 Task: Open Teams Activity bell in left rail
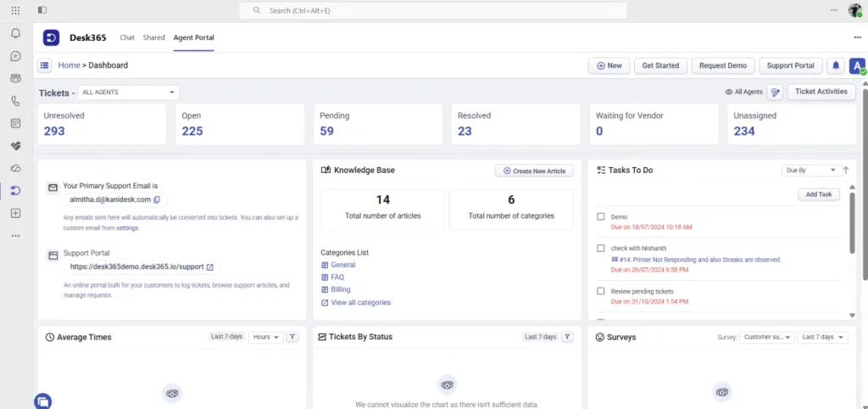coord(15,33)
